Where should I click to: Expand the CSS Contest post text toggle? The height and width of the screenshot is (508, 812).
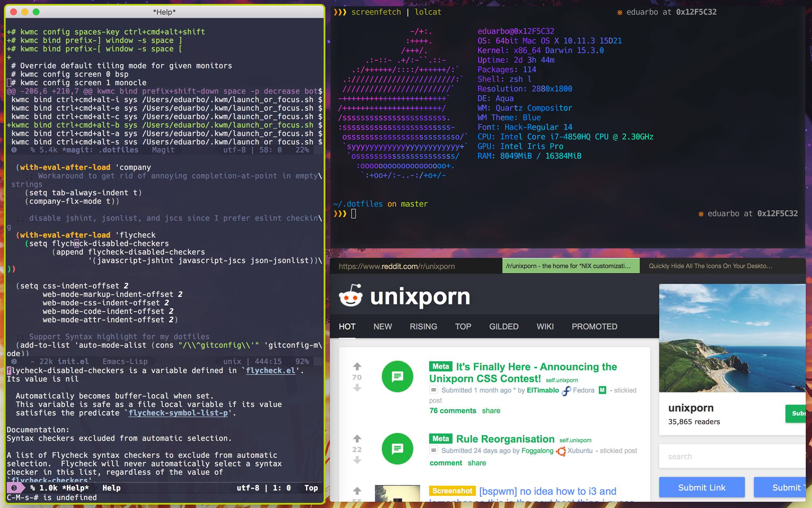tap(434, 390)
